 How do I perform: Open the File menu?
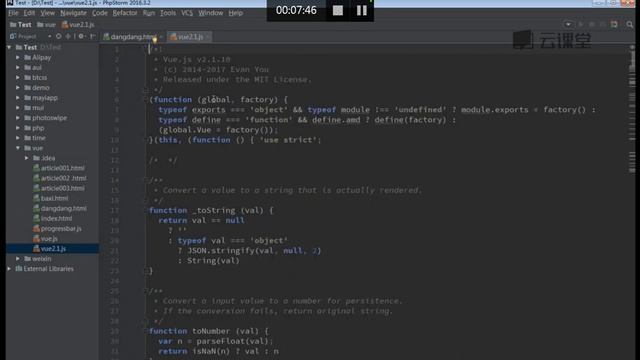coord(13,13)
